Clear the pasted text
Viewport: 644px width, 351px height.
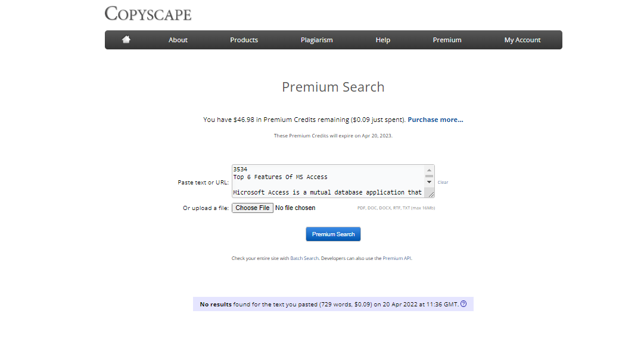tap(443, 182)
